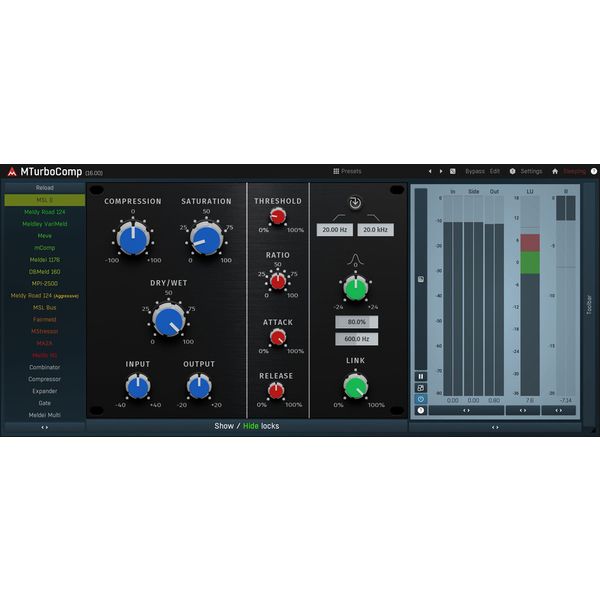Collapse the In/Side/Out meters with arrows
The width and height of the screenshot is (600, 600).
tap(466, 411)
